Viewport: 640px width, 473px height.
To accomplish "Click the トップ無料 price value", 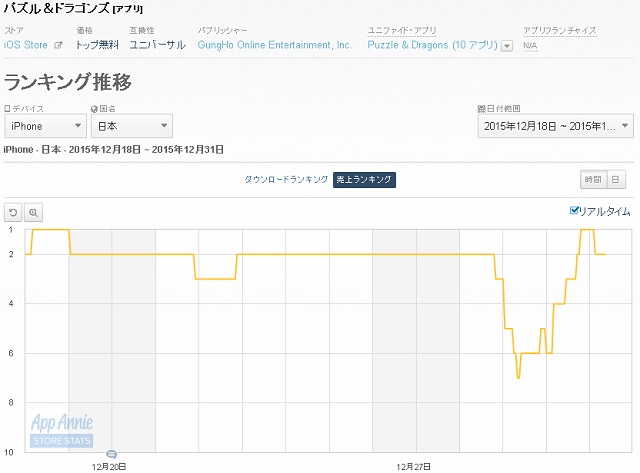I will (97, 45).
